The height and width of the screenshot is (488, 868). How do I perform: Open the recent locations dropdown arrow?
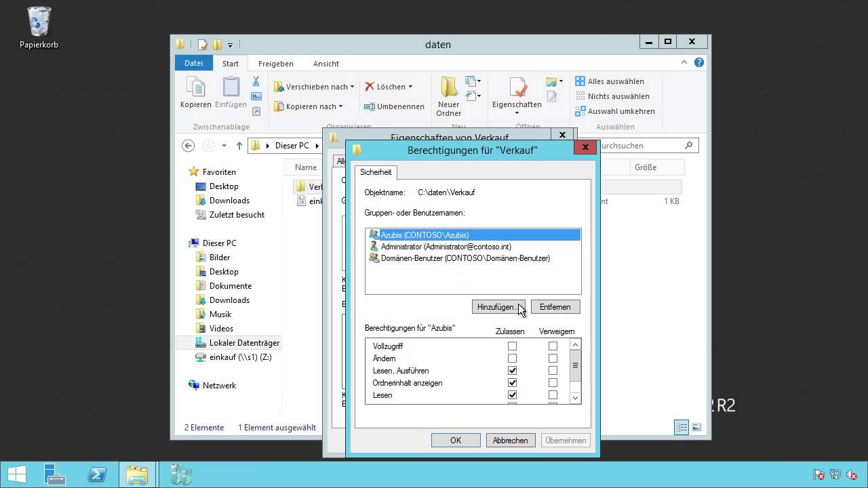[x=224, y=146]
